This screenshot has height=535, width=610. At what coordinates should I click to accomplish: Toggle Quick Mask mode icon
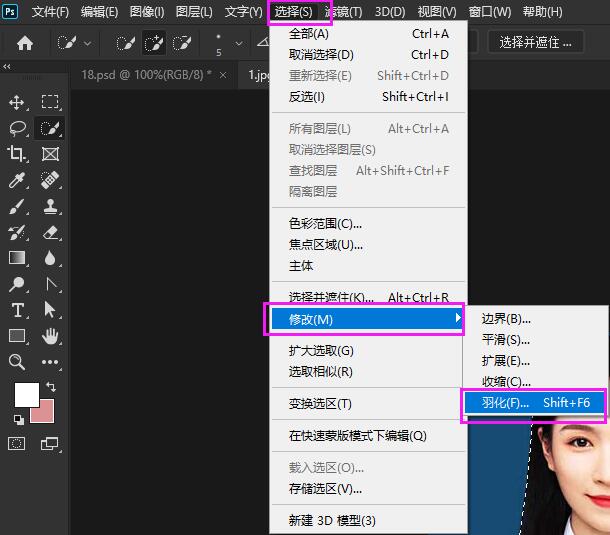[x=16, y=443]
